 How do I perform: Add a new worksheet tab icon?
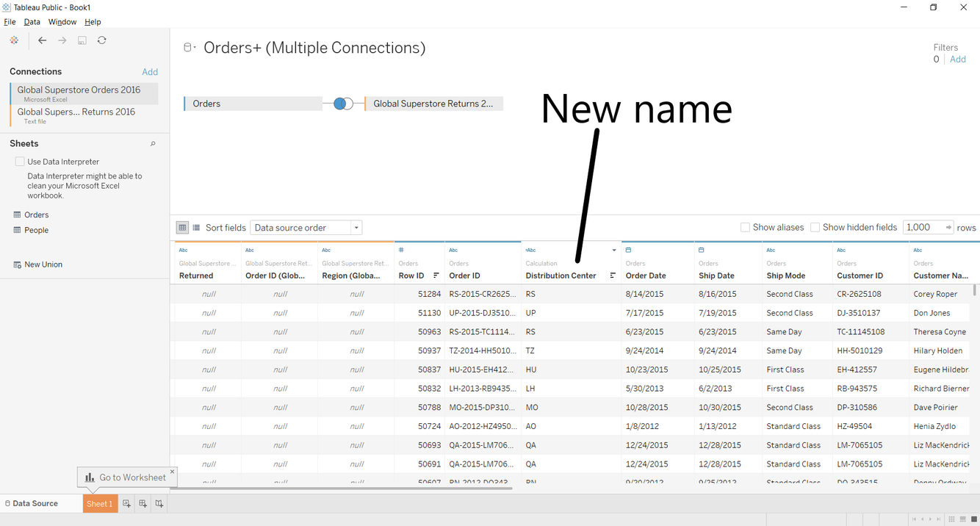[126, 503]
